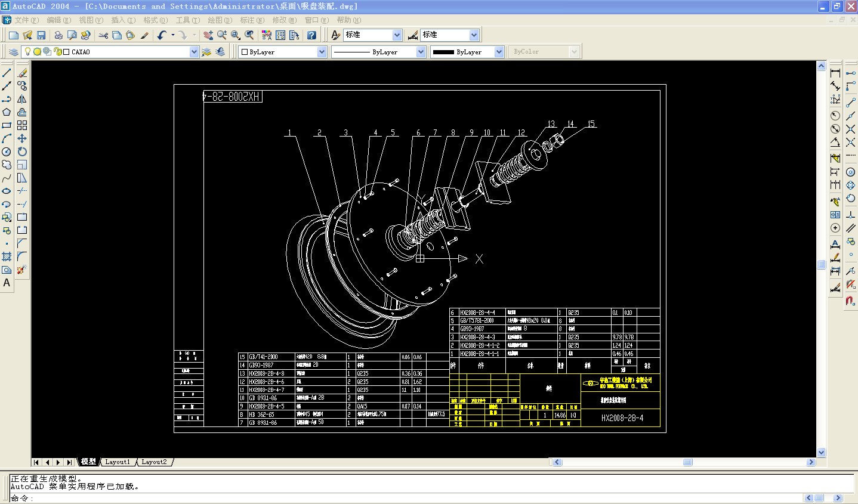Open the 插入 (Insert) menu
The height and width of the screenshot is (504, 858).
123,20
